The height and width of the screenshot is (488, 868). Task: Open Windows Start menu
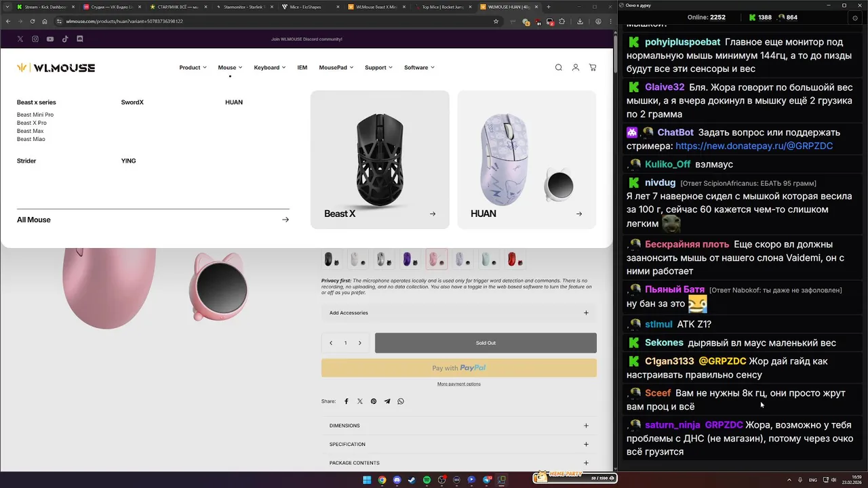pyautogui.click(x=367, y=480)
